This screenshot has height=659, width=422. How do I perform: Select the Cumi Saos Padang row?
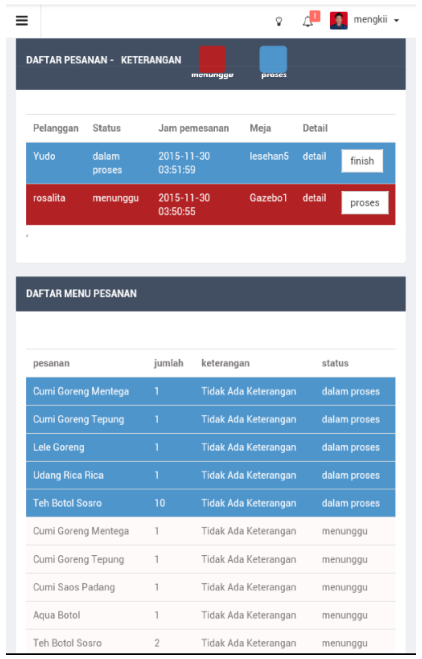211,587
